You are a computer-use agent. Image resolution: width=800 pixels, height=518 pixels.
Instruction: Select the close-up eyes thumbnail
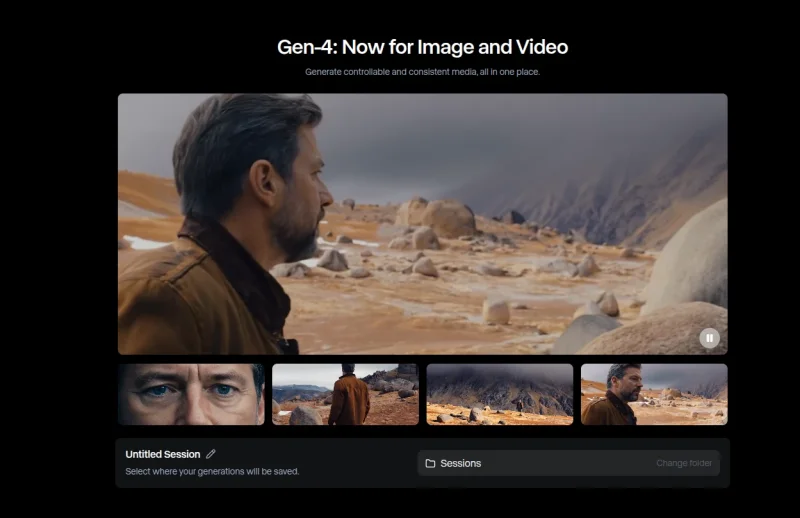191,394
